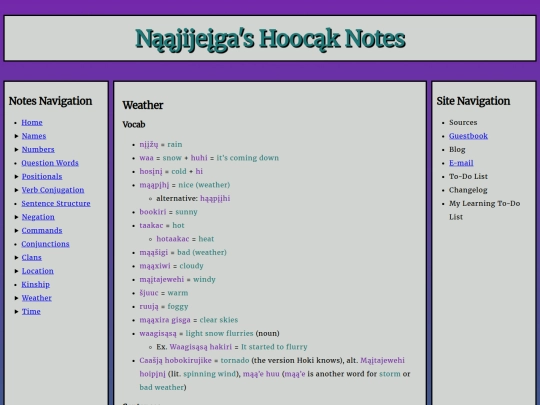Click the E-mail link
The height and width of the screenshot is (405, 540).
coord(461,163)
